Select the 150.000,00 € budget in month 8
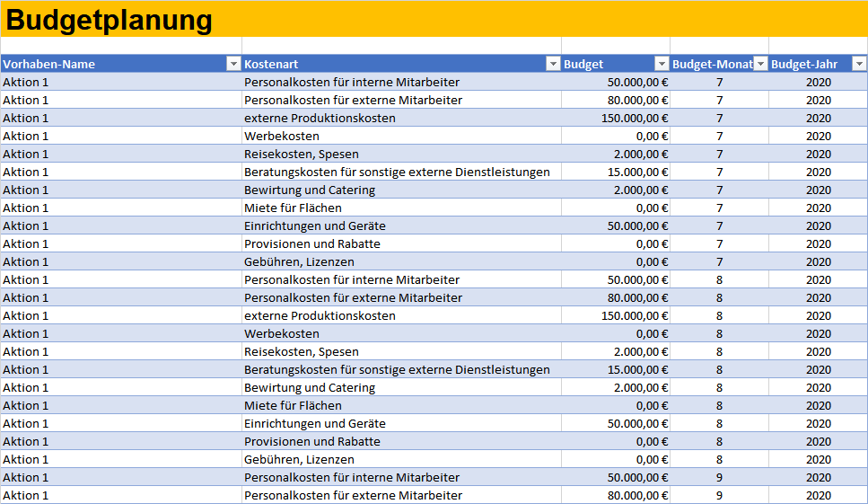The width and height of the screenshot is (868, 504). click(x=616, y=316)
